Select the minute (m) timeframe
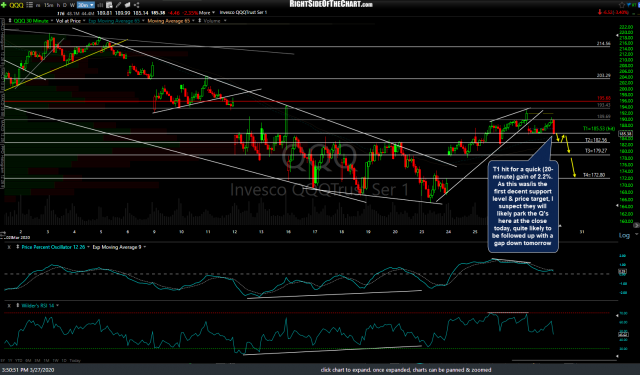 pos(38,5)
